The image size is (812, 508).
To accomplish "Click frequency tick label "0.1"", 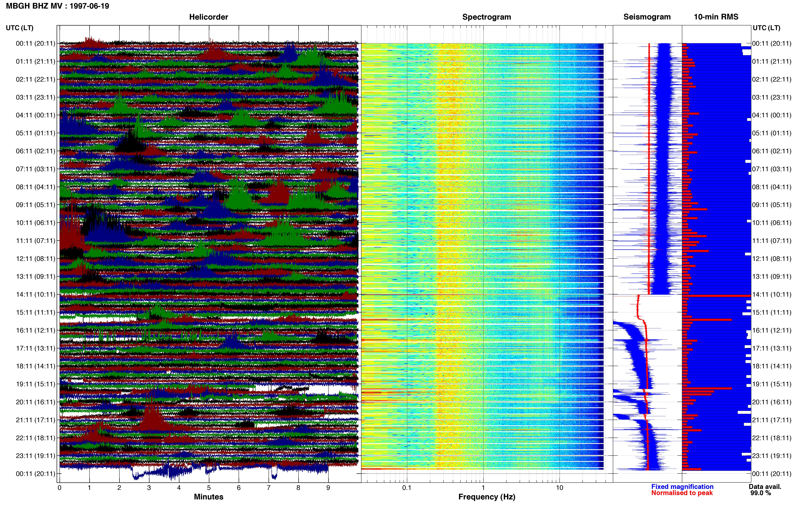I will (x=407, y=487).
